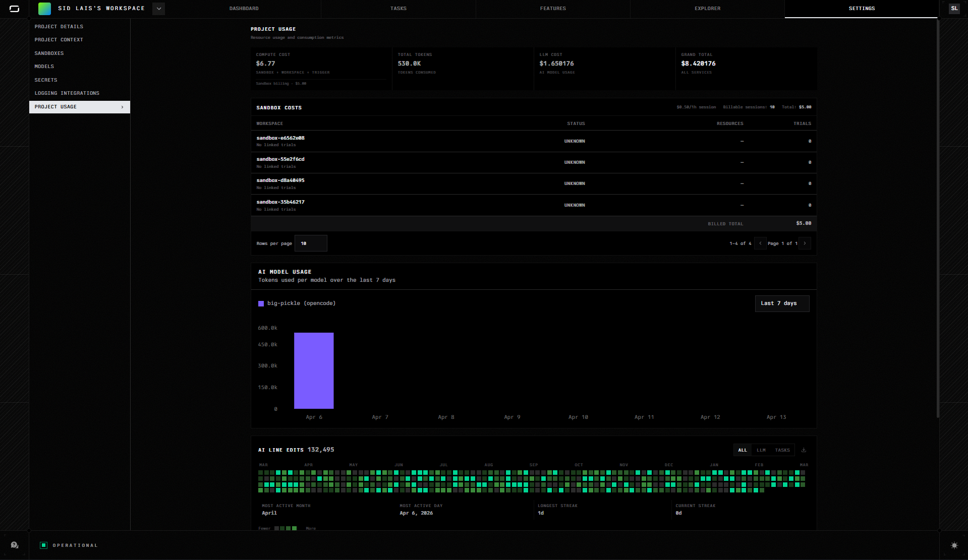Click the app logo icon in top-left corner
Viewport: 968px width, 560px height.
(x=14, y=9)
